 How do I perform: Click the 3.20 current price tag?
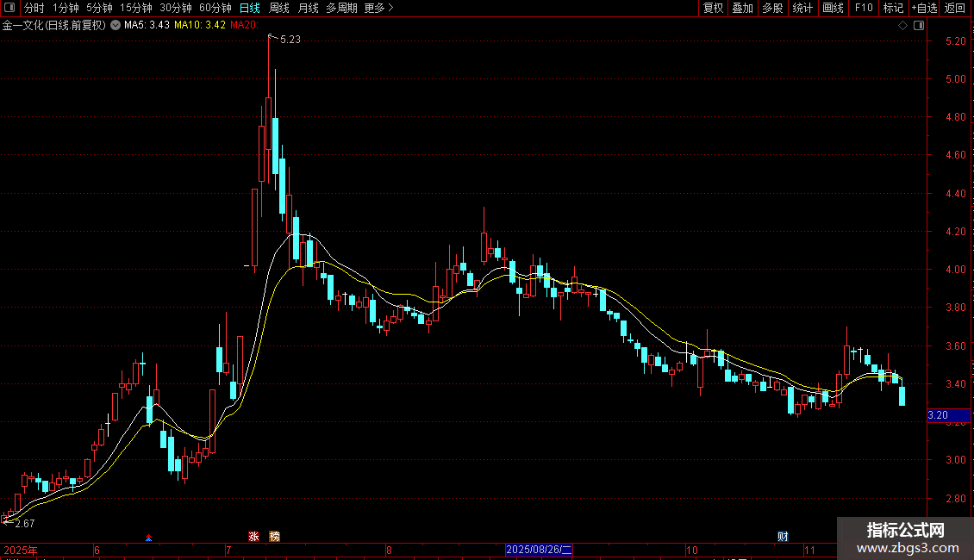(948, 415)
